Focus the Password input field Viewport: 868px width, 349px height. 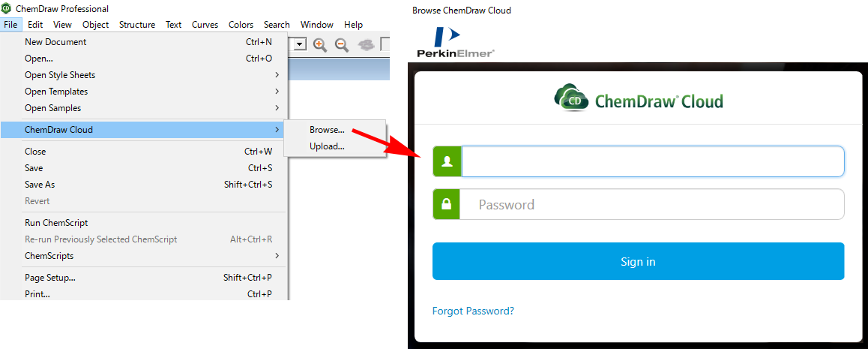coord(652,204)
